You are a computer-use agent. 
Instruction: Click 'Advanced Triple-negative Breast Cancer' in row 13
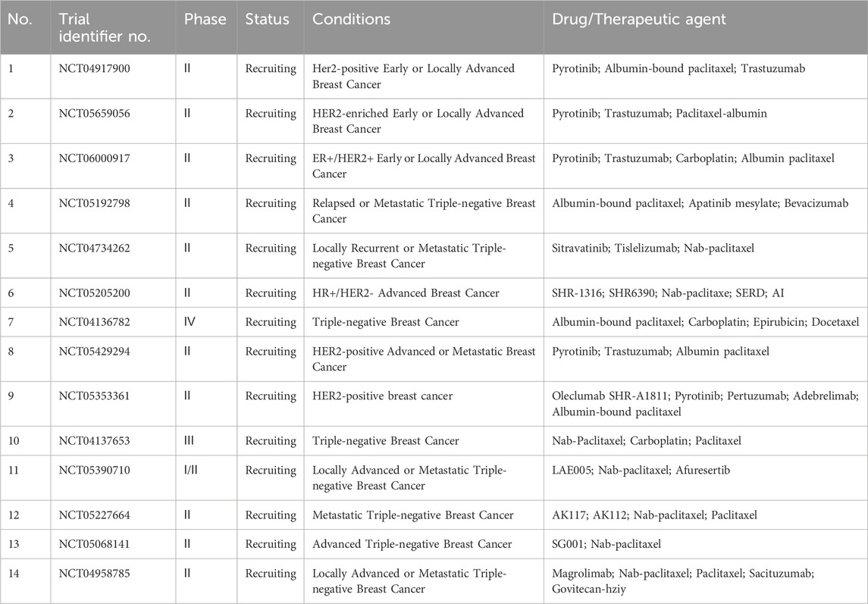412,544
